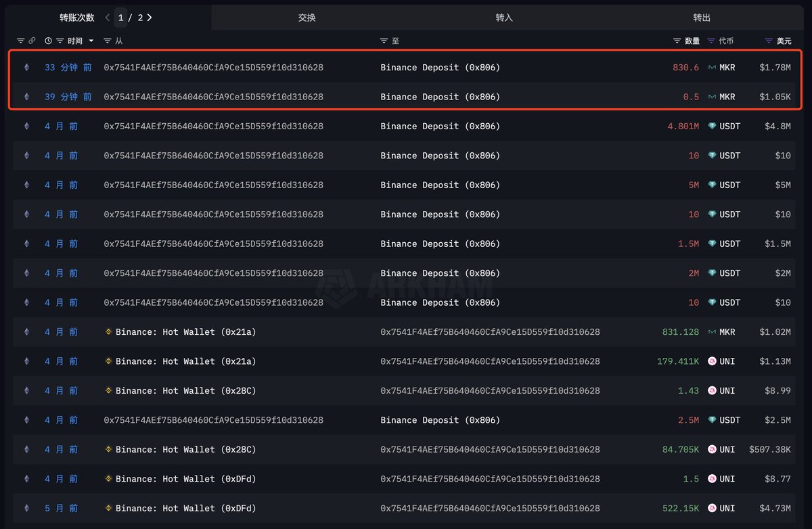
Task: Open the 33 分钟 前 transaction link
Action: tap(68, 68)
